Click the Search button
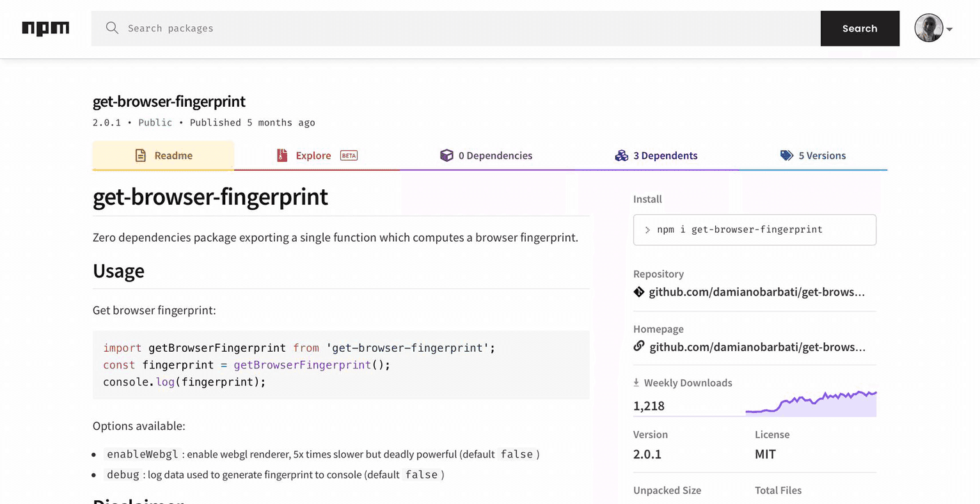Viewport: 980px width, 504px height. tap(860, 28)
